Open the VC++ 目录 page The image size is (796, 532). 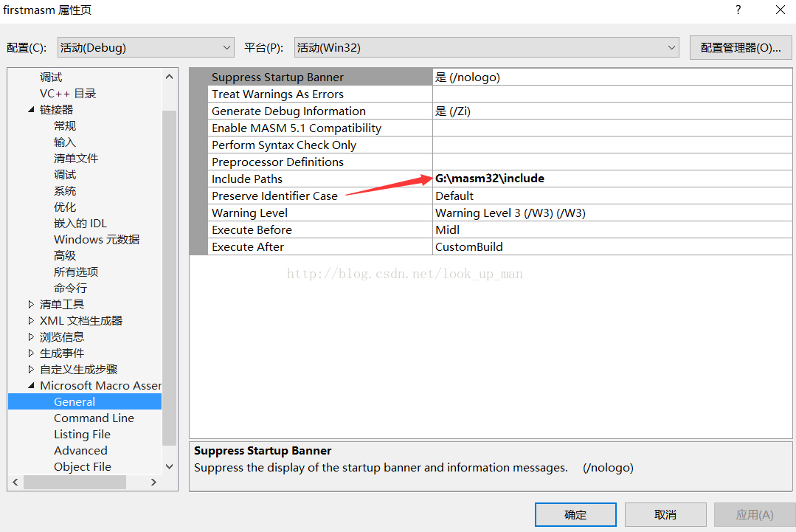(68, 94)
